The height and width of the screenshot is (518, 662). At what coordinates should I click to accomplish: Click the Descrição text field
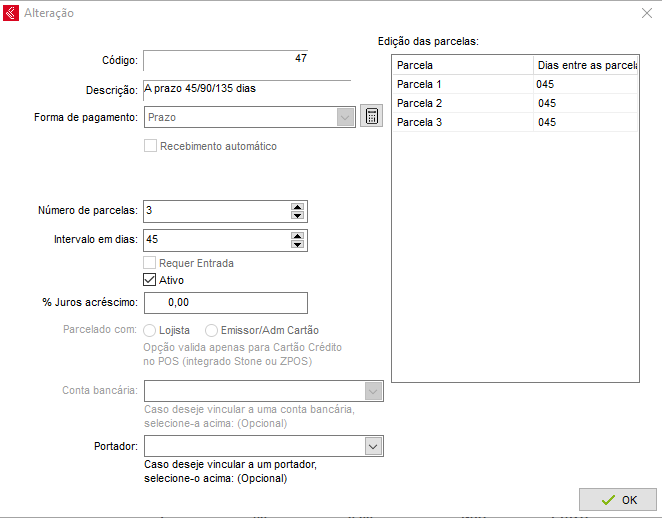pos(246,89)
